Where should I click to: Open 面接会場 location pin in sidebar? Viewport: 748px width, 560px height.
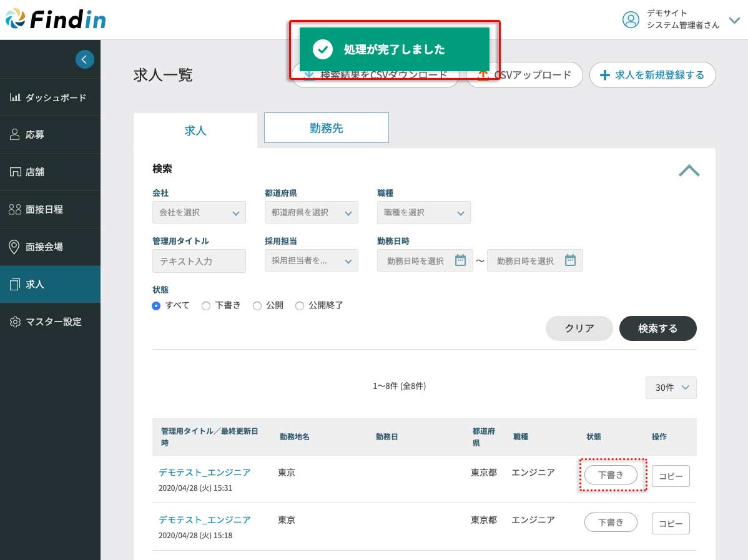[15, 247]
